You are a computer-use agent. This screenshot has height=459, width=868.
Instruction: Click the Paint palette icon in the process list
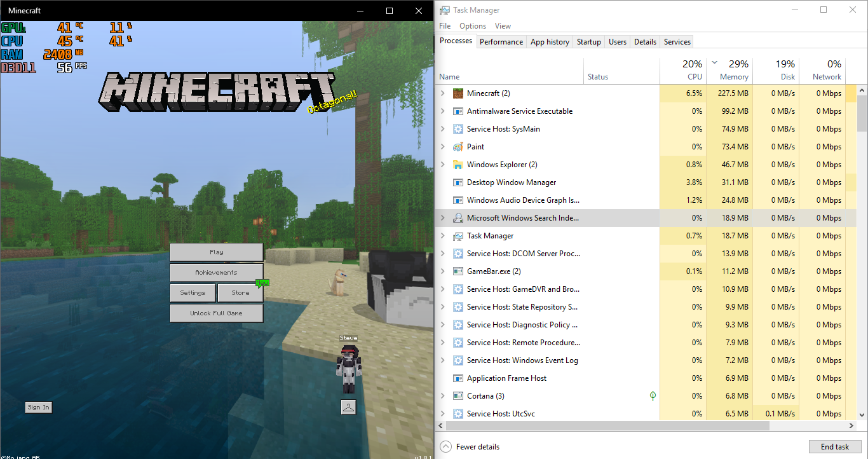coord(458,147)
